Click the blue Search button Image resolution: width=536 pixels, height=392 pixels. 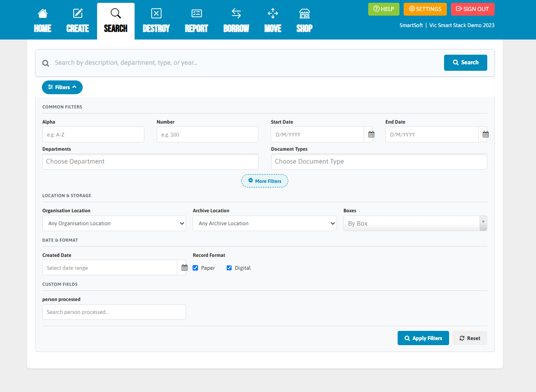tap(466, 62)
